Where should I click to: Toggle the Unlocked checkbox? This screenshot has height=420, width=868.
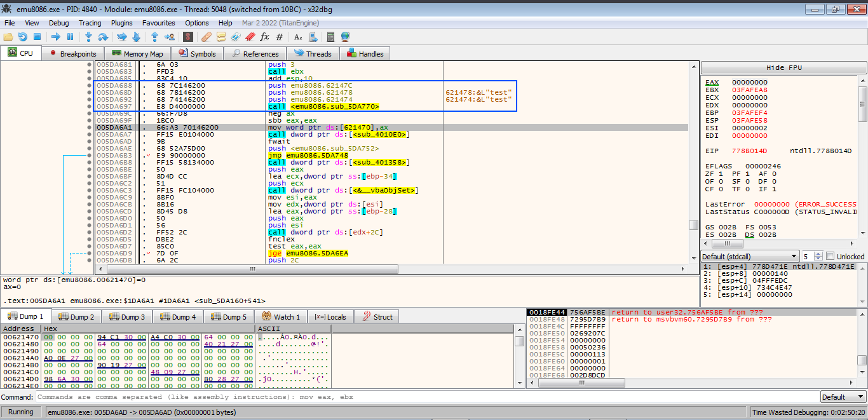(830, 256)
